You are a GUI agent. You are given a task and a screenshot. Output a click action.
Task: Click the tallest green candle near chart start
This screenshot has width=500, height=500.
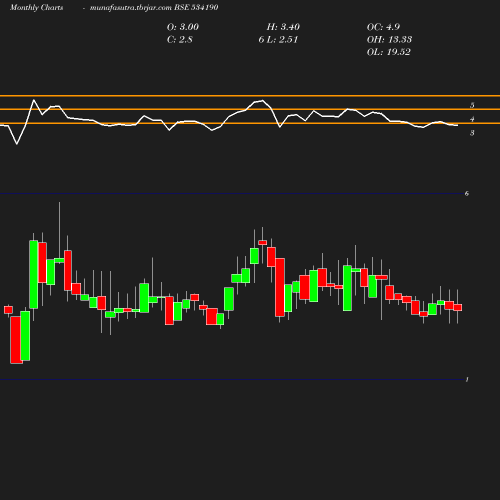point(34,275)
